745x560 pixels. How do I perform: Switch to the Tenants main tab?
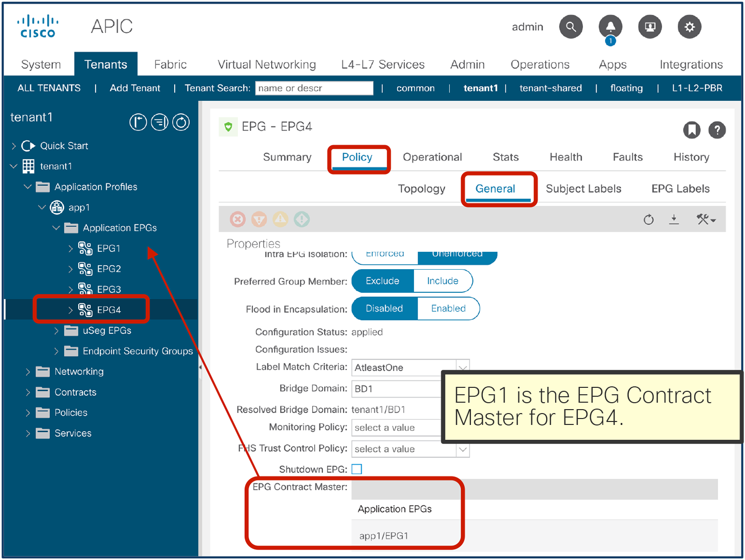click(x=106, y=64)
